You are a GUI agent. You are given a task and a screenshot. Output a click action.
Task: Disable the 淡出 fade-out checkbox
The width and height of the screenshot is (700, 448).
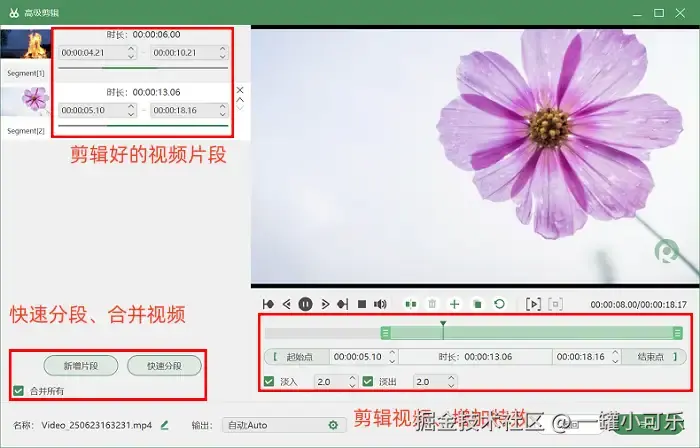coord(368,382)
